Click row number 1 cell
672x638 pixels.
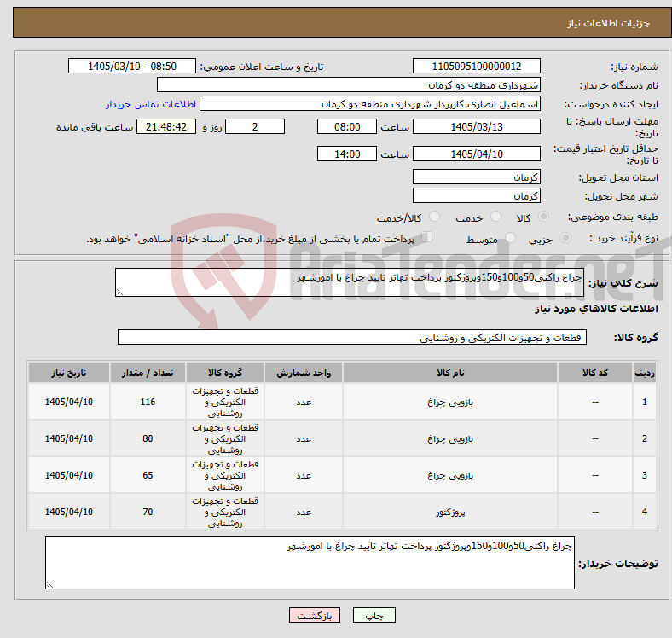pos(645,402)
